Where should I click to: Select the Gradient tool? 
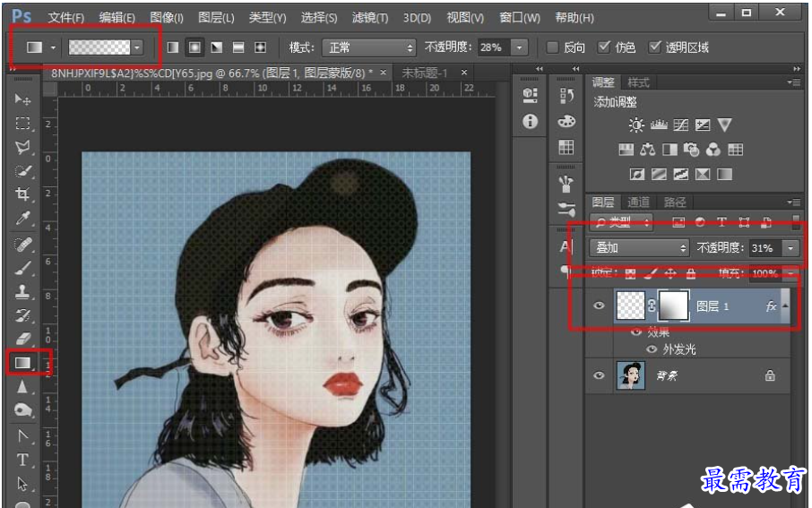click(x=22, y=363)
